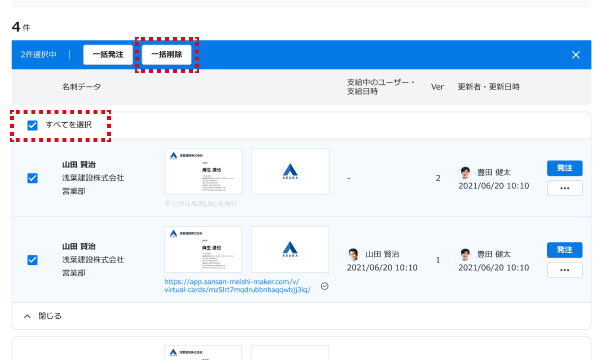The height and width of the screenshot is (360, 600).
Task: Click the 一括削除 bulk delete button
Action: pos(166,55)
